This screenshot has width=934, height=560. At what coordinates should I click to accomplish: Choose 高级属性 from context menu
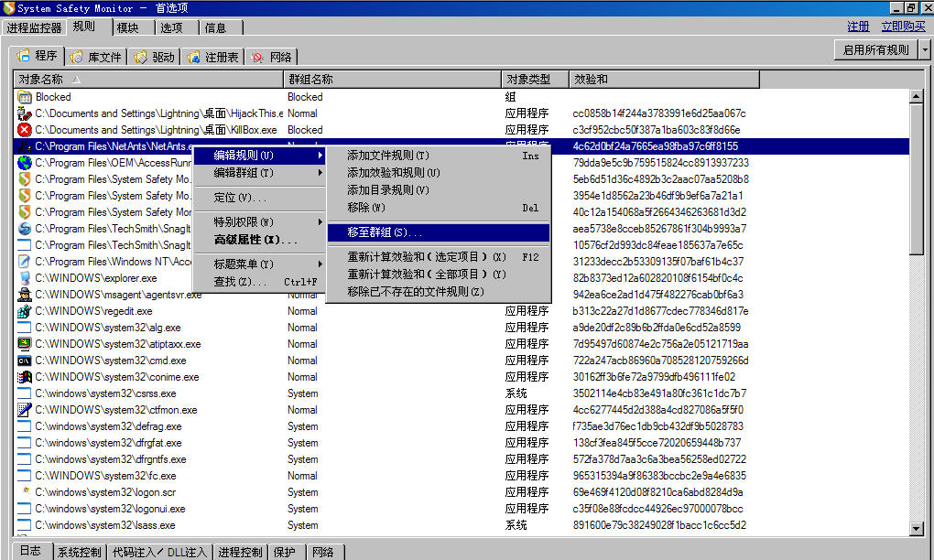[x=260, y=240]
